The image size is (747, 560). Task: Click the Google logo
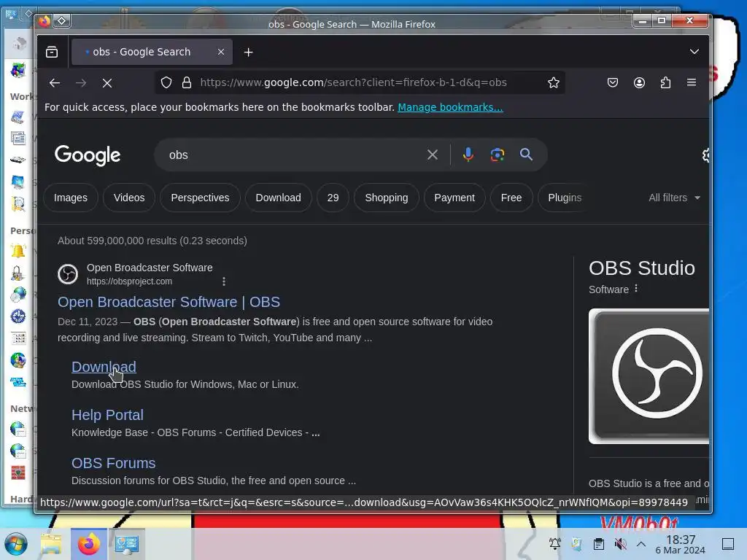(x=88, y=155)
